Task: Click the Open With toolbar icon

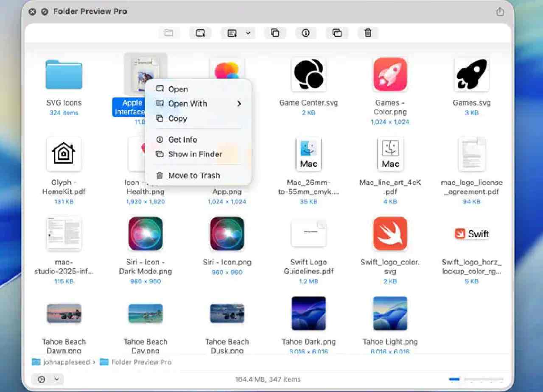Action: point(232,33)
